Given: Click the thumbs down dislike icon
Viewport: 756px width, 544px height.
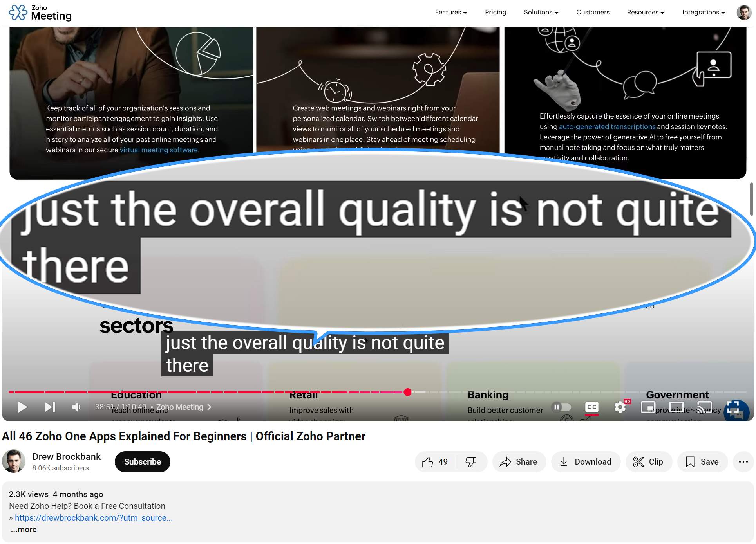Looking at the screenshot, I should (x=471, y=462).
